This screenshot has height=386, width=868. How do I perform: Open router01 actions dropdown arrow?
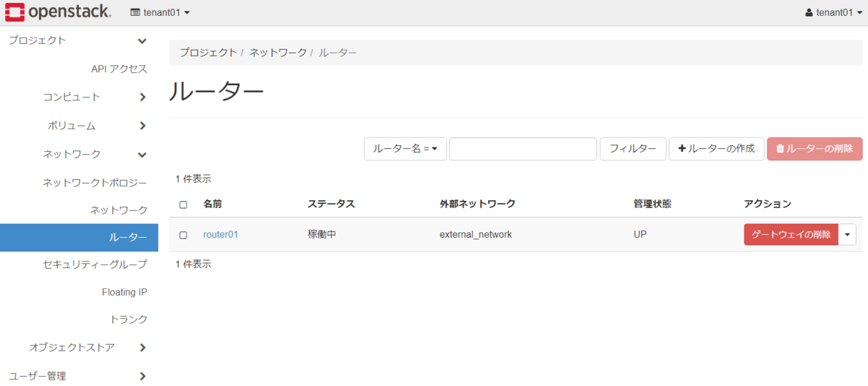847,234
